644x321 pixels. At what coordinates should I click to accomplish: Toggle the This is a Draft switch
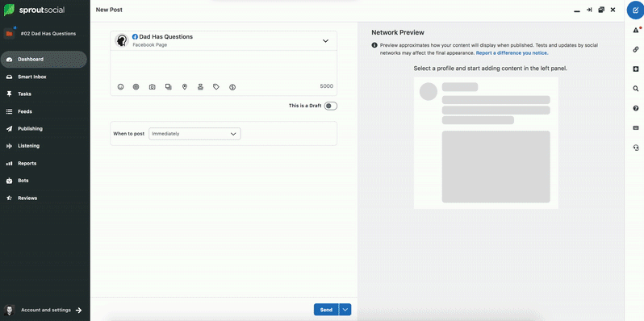[x=331, y=106]
